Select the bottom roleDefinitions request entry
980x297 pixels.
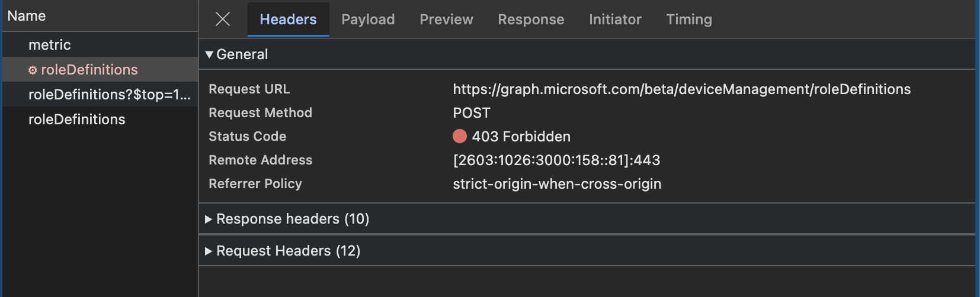pyautogui.click(x=77, y=120)
